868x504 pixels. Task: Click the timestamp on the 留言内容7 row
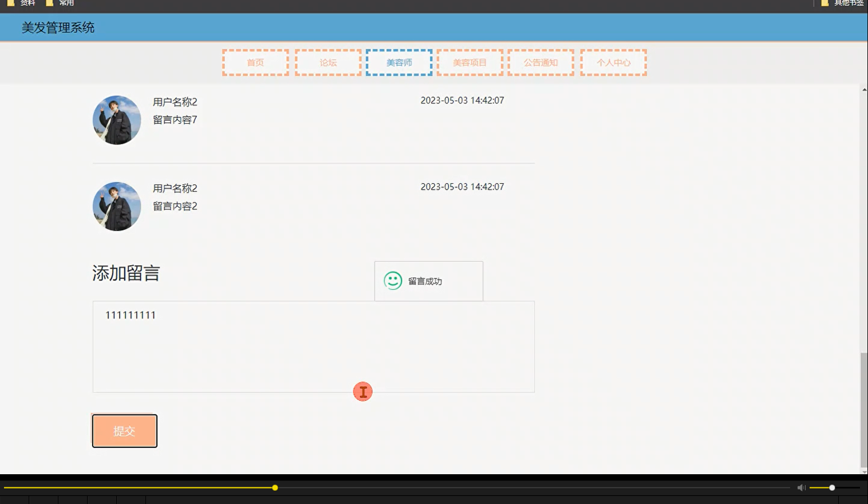(x=463, y=100)
